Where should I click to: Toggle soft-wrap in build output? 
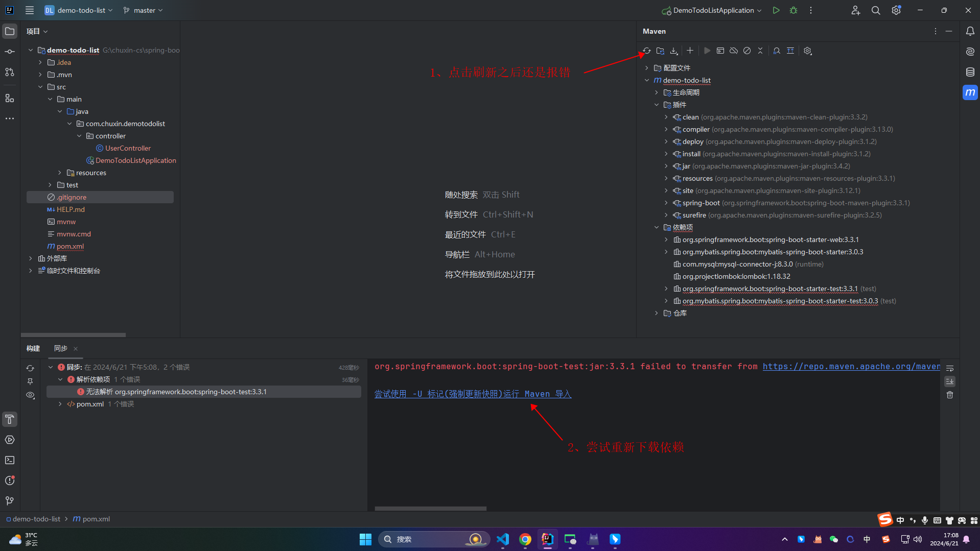click(x=950, y=368)
